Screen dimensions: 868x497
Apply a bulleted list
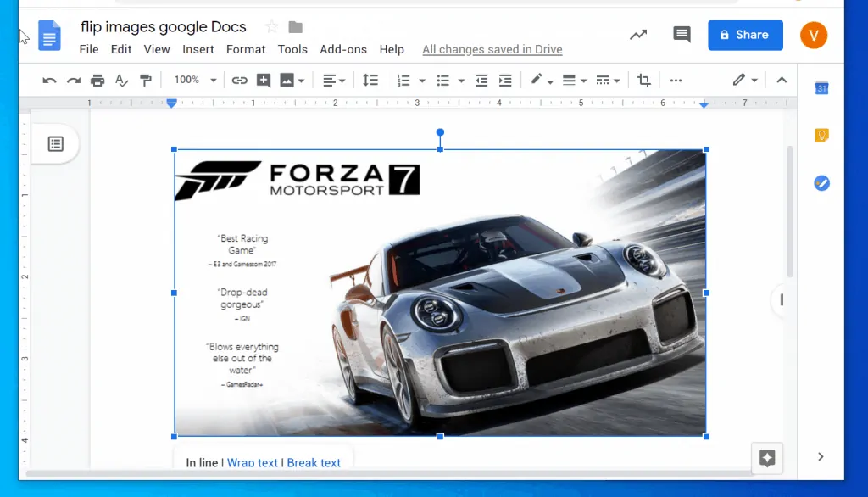tap(442, 81)
